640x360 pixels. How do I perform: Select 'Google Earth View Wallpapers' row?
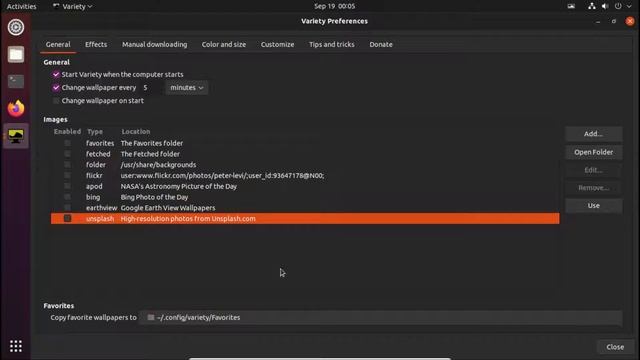point(305,208)
